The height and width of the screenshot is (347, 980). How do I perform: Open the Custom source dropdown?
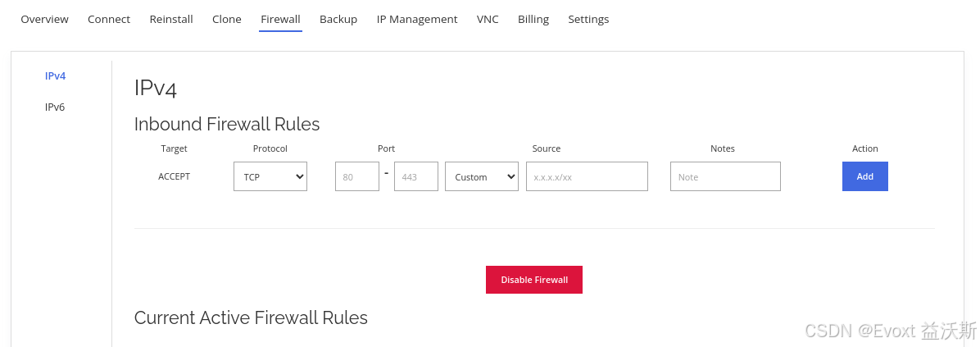[481, 176]
